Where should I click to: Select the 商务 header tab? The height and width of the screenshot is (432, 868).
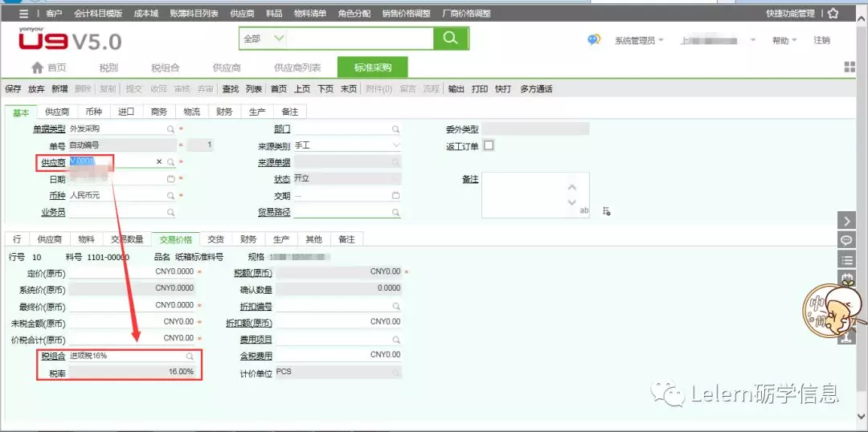click(x=159, y=112)
